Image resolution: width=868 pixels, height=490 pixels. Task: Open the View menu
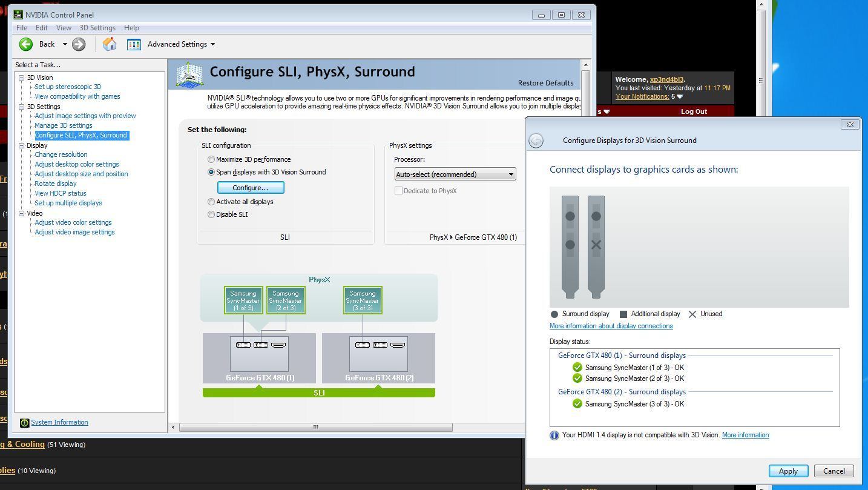pos(64,28)
